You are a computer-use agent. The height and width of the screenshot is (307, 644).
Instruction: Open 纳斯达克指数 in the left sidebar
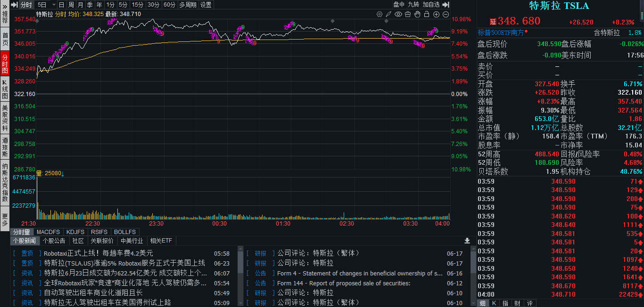click(5, 183)
